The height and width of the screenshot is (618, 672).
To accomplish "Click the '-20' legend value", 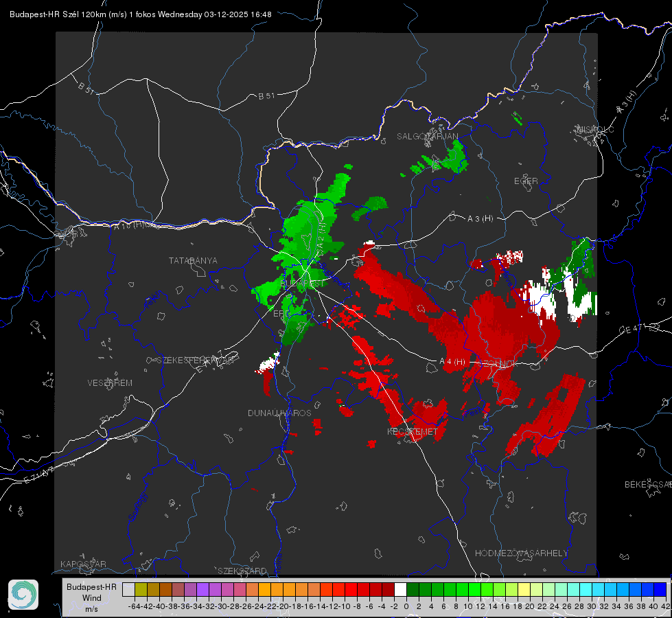I will coord(282,606).
